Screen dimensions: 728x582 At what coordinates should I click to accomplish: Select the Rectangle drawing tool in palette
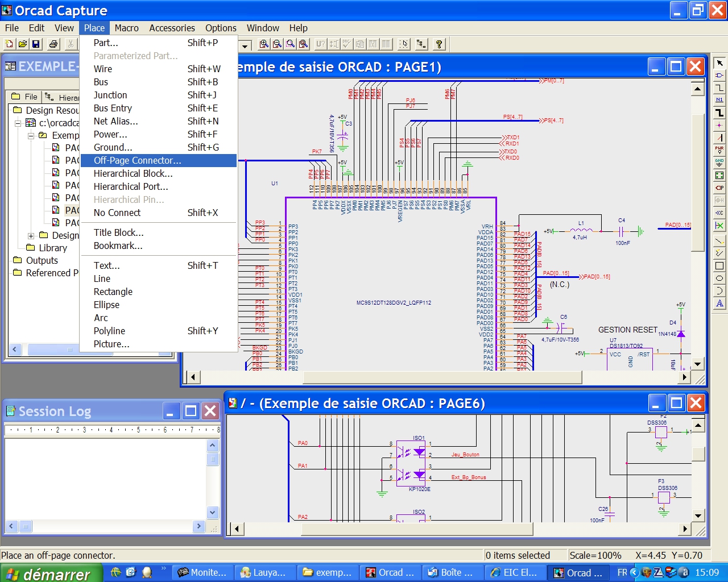[719, 266]
